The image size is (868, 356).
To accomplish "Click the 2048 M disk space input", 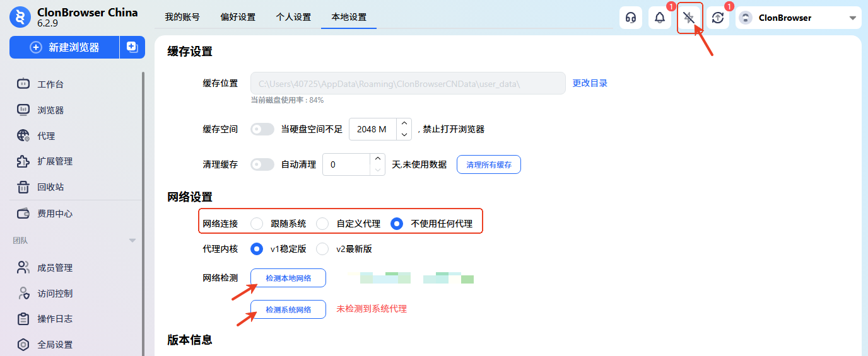I will [x=373, y=129].
